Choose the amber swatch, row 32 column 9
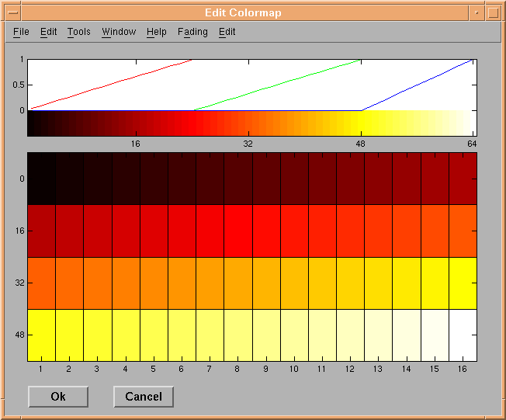Viewport: 506px width, 420px height. click(266, 283)
